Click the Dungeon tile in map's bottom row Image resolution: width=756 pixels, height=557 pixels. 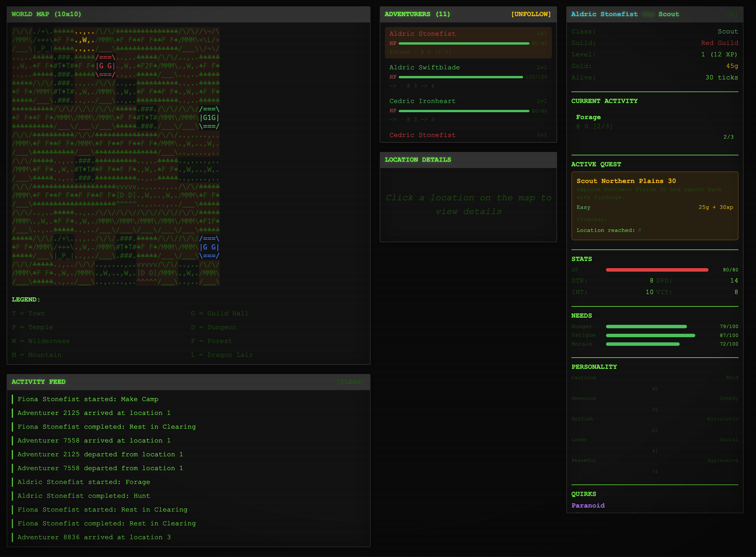pos(147,273)
